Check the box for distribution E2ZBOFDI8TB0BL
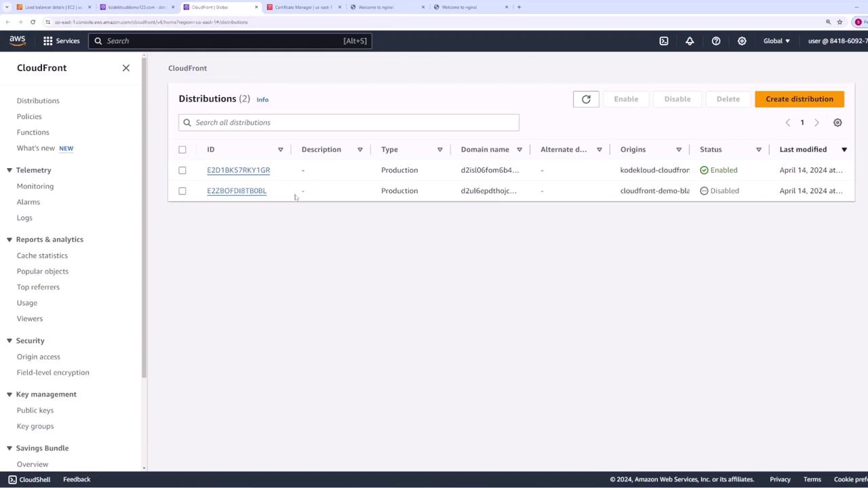Screen dimensions: 868x488 pos(182,190)
